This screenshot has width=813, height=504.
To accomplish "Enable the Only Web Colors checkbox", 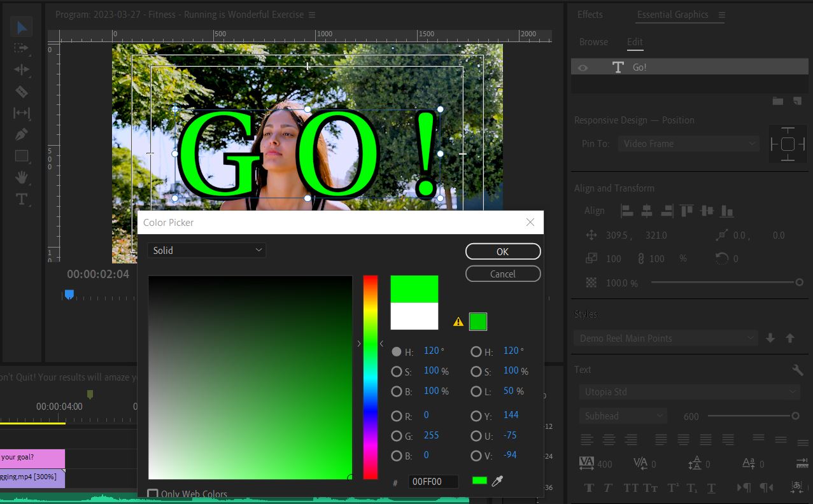I will tap(153, 494).
